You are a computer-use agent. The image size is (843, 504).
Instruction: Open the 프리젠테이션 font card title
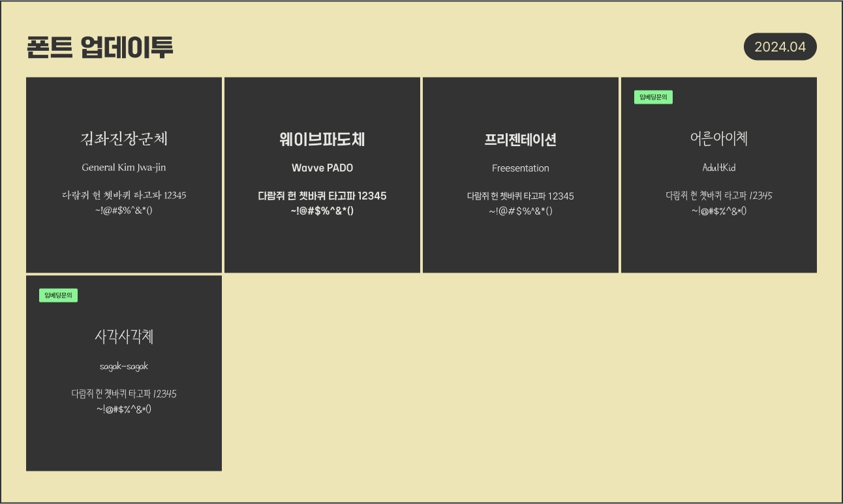tap(521, 140)
